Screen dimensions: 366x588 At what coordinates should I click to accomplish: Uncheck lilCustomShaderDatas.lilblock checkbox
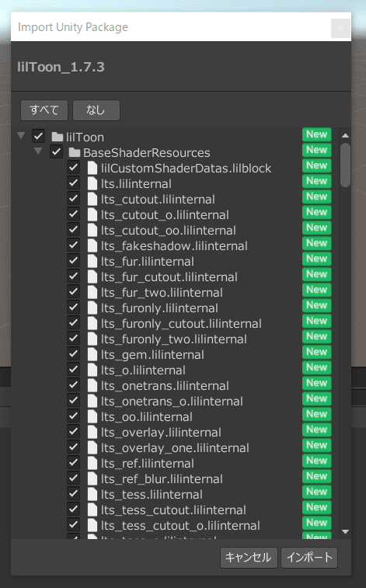click(74, 167)
